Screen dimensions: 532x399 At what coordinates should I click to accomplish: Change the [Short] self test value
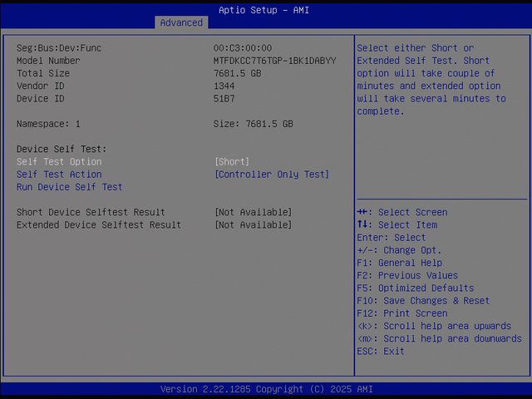(x=232, y=162)
